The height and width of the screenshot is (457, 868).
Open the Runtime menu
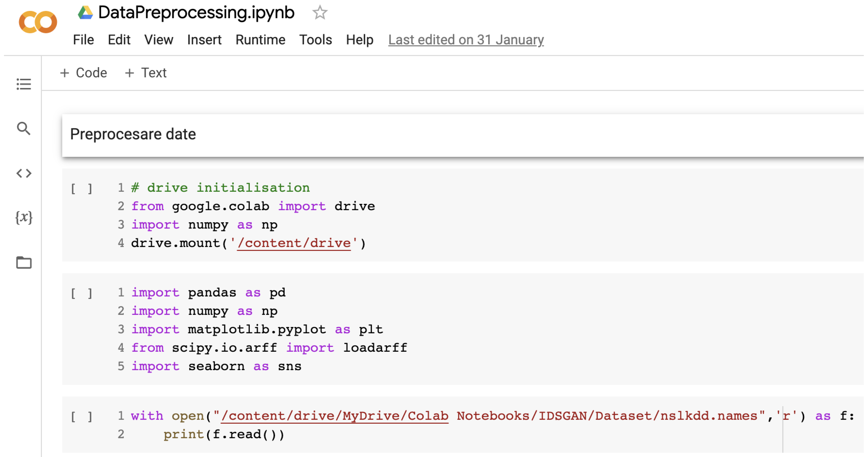point(260,40)
